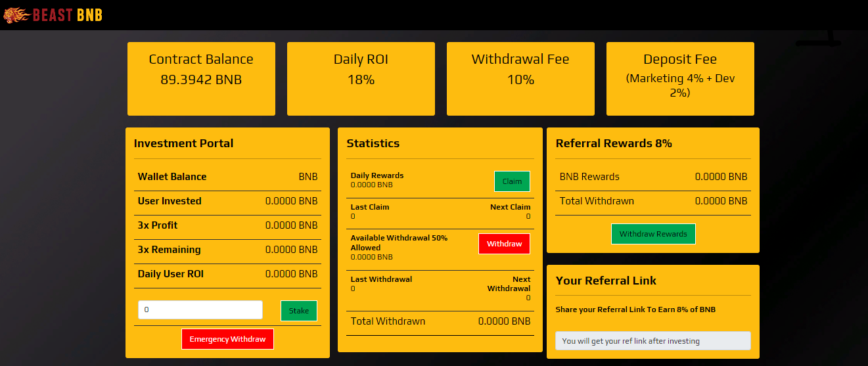
Task: Click Available Withdrawal 50% Allowed text
Action: pyautogui.click(x=399, y=242)
